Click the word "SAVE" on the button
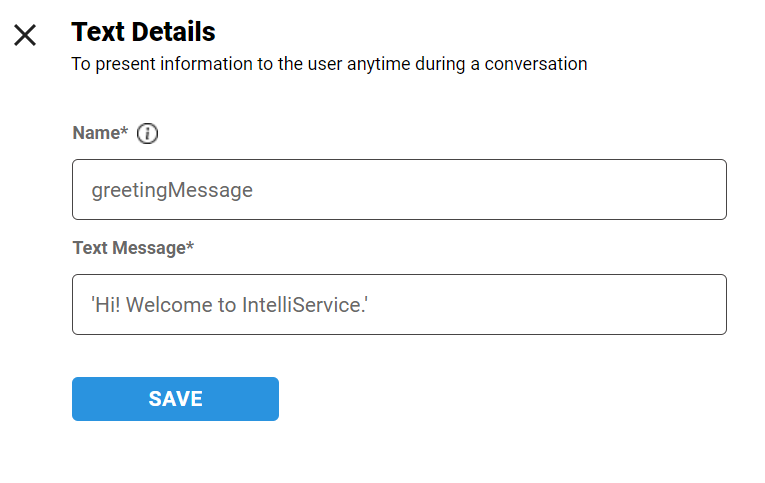Viewport: 765px width, 483px height. click(175, 399)
